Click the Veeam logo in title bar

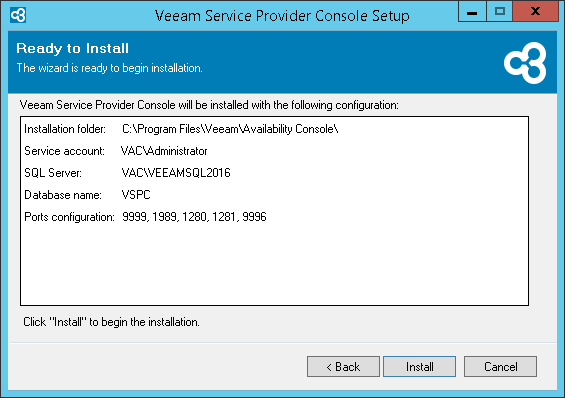18,15
